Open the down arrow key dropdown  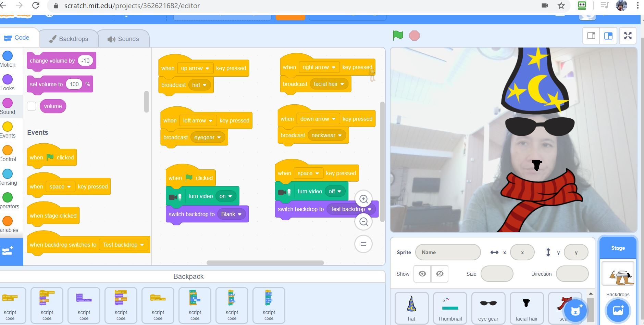318,119
